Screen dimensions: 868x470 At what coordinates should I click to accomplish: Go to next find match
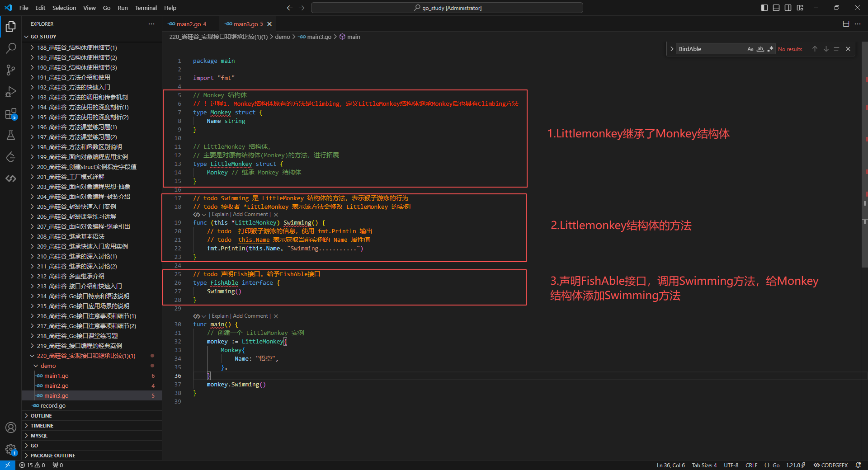click(x=826, y=49)
